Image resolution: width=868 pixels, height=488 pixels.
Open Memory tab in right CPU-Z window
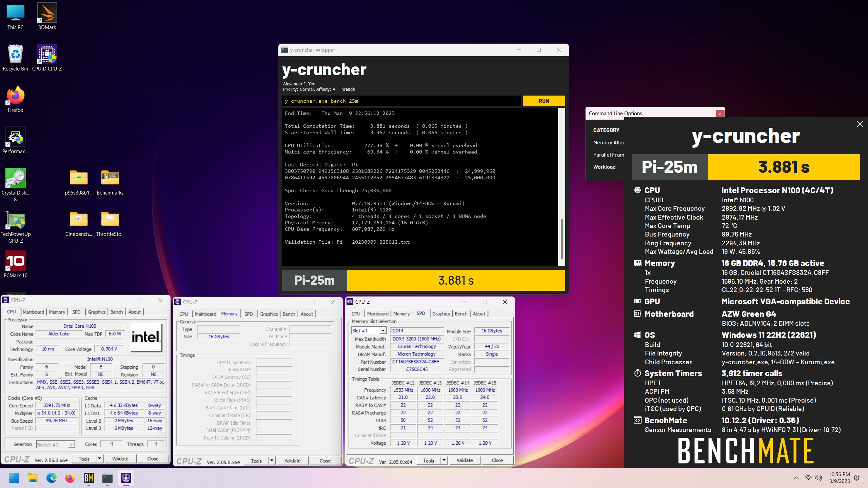click(x=401, y=313)
